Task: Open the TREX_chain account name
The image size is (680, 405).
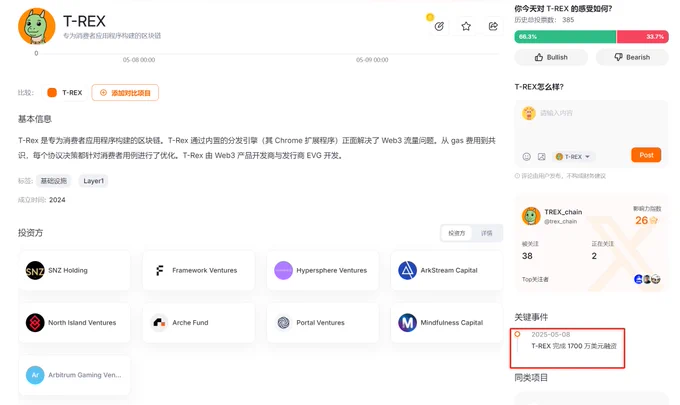Action: [563, 212]
